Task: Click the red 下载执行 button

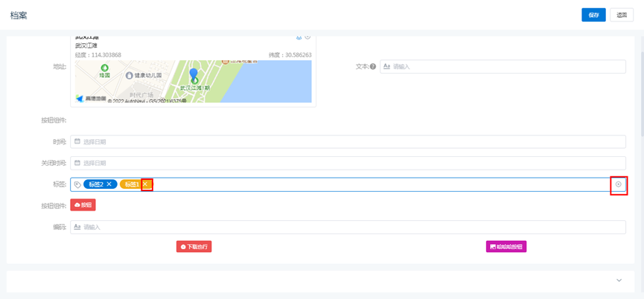Action: coord(194,246)
